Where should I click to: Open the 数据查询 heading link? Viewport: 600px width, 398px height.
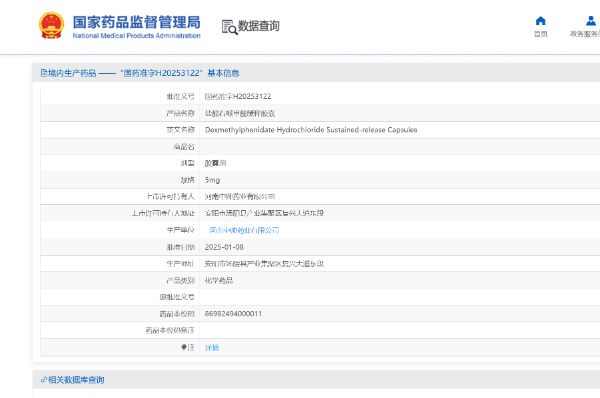pos(259,26)
